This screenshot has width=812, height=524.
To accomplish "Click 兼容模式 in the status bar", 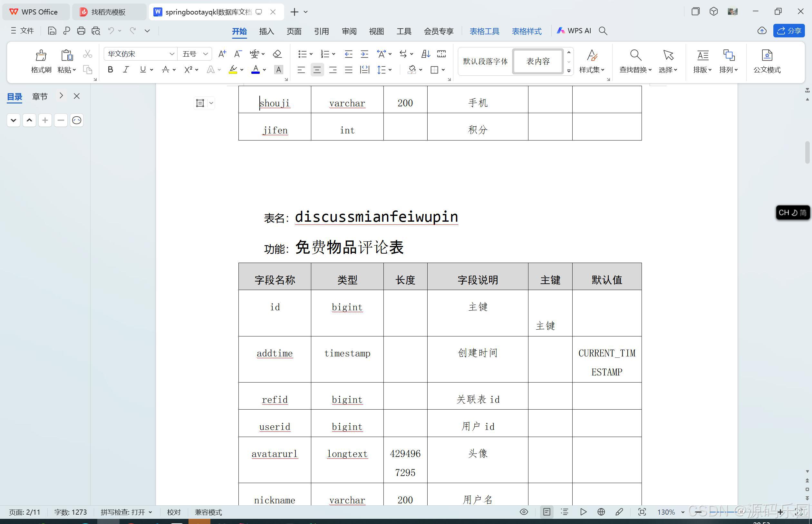I will (x=208, y=512).
